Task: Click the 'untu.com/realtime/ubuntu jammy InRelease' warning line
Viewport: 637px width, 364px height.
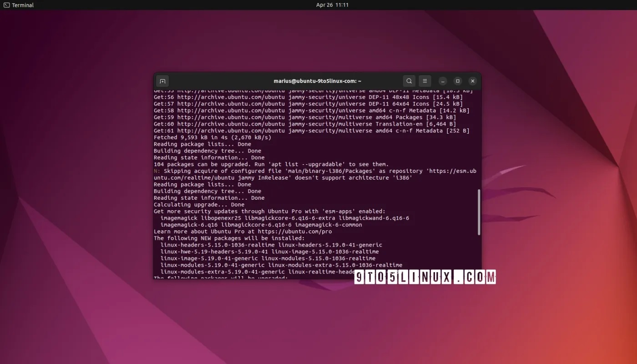Action: click(283, 178)
